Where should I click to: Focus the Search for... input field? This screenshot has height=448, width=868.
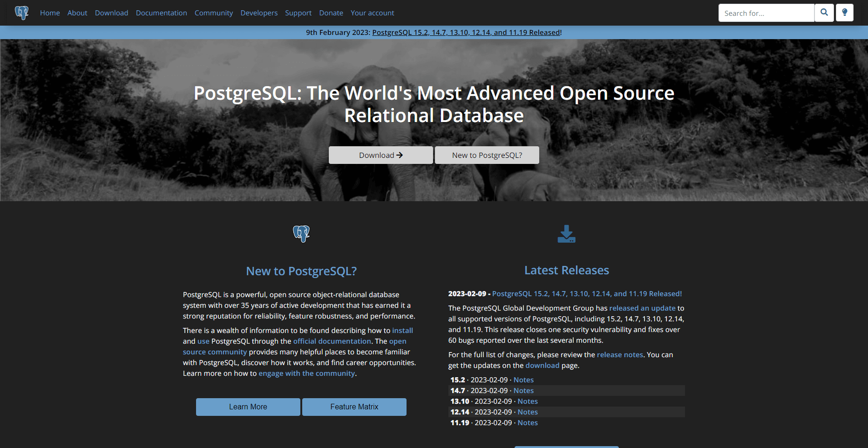coord(766,13)
